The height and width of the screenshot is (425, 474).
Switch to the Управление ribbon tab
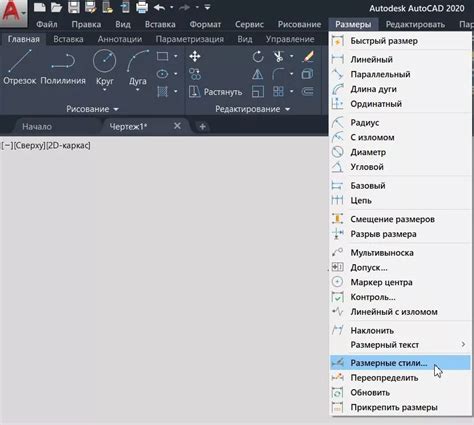coord(290,39)
